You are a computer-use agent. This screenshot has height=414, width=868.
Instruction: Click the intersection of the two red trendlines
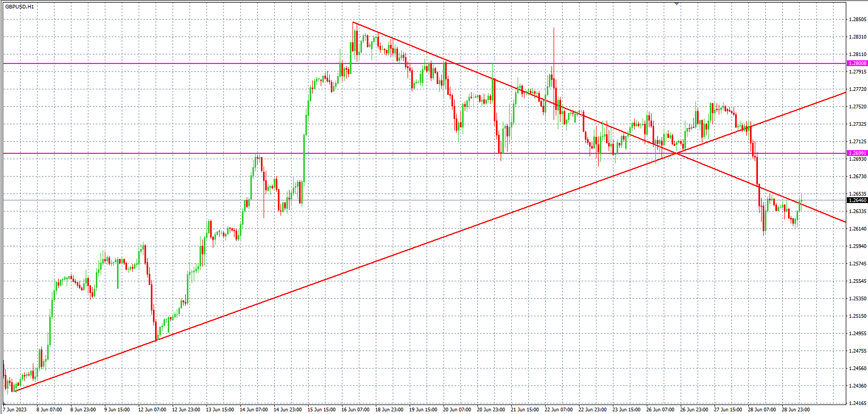pyautogui.click(x=676, y=153)
